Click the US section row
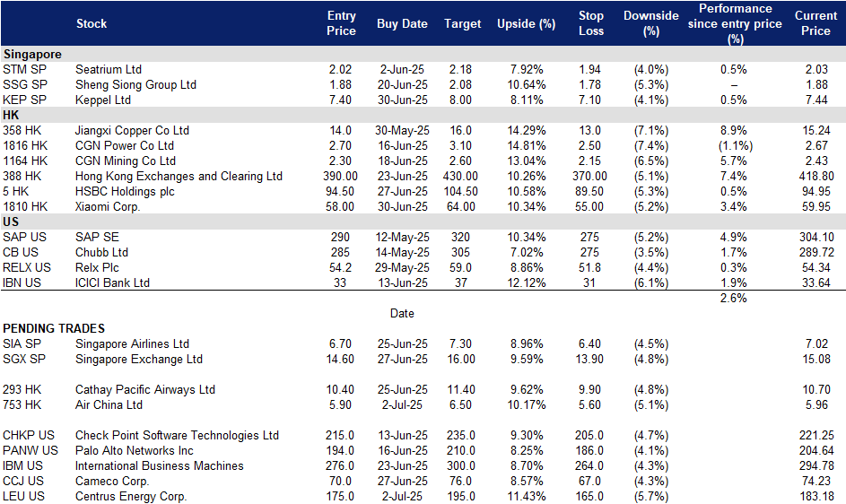 423,222
